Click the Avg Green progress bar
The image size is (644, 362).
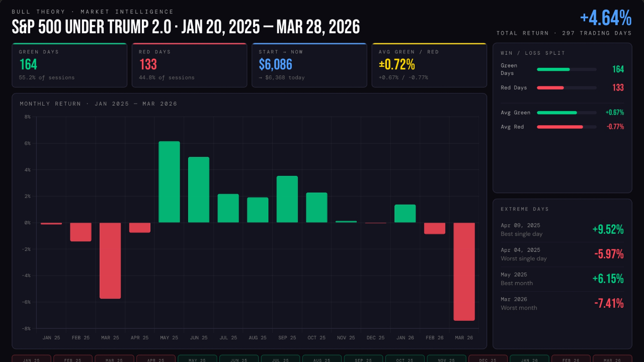[x=567, y=113]
